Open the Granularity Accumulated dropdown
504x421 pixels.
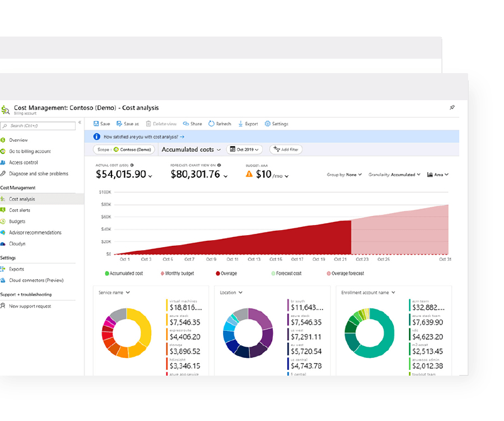(394, 175)
